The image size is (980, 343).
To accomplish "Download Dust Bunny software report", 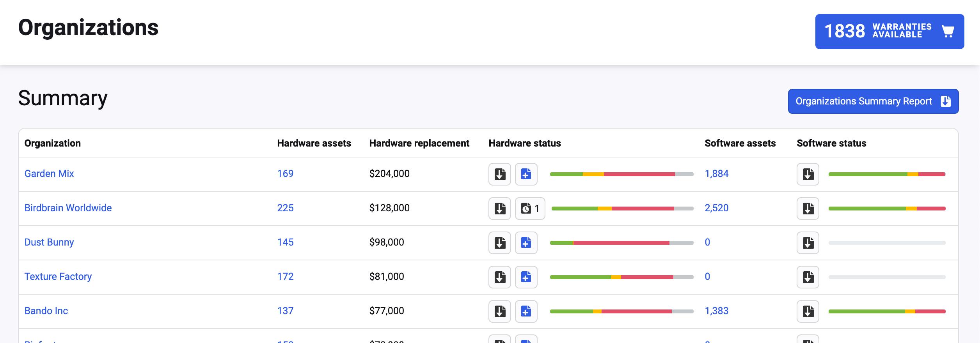I will (x=808, y=243).
